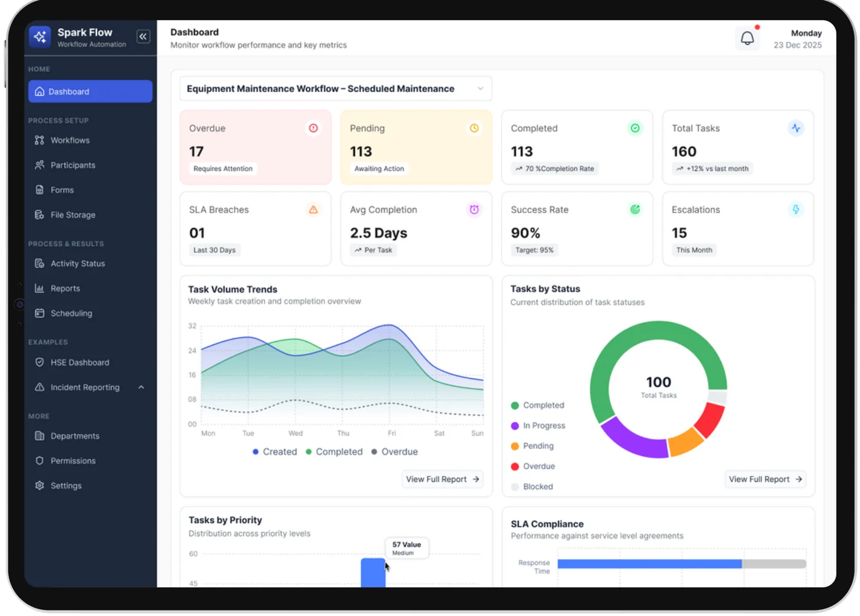Click the red Overdue donut segment
Image resolution: width=860 pixels, height=616 pixels.
[x=711, y=419]
